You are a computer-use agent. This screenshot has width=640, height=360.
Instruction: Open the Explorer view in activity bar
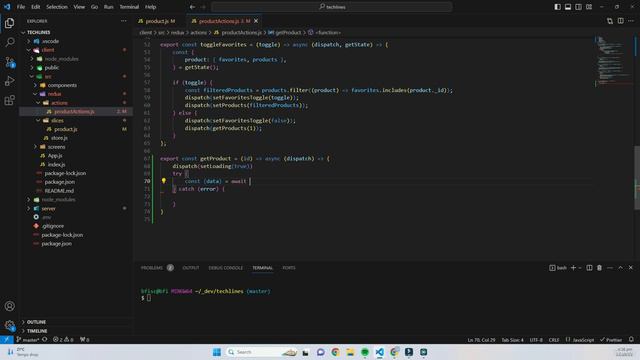[9, 23]
